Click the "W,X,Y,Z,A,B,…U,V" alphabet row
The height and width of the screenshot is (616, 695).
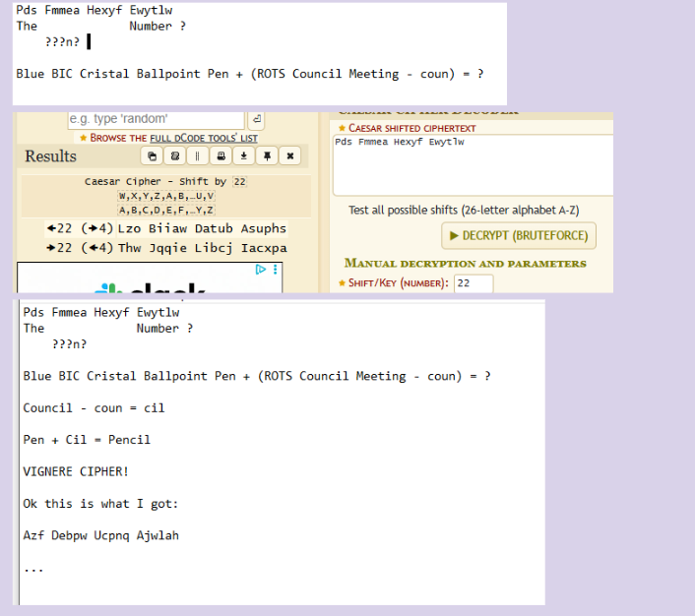tap(166, 196)
